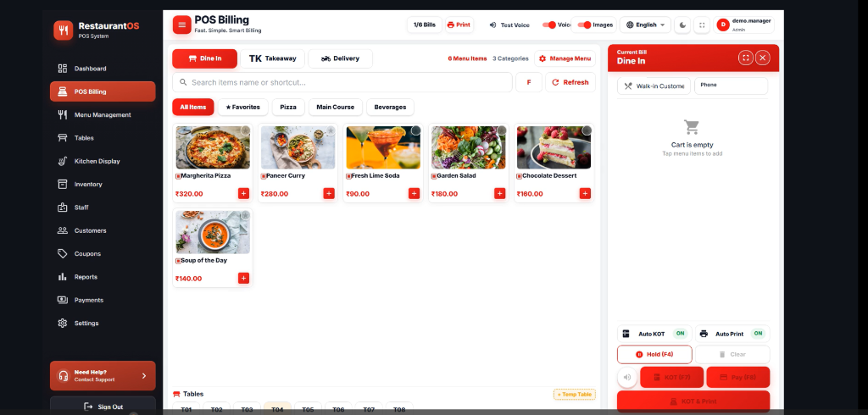
Task: Toggle Auto KOT ON switch
Action: tap(681, 334)
